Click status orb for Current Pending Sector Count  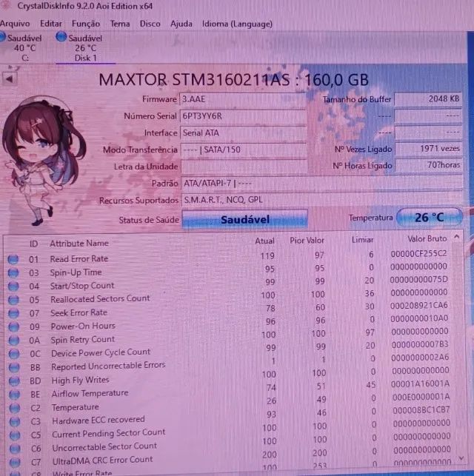click(15, 435)
